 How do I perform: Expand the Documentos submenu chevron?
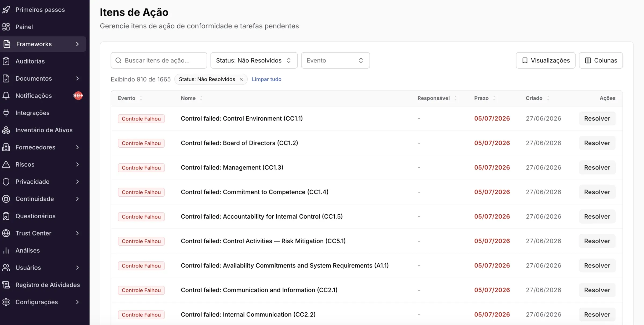pyautogui.click(x=77, y=79)
